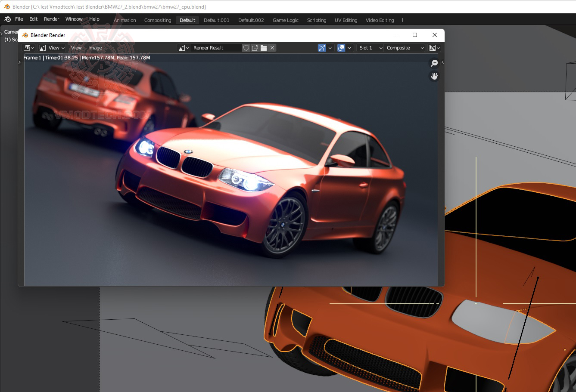Click the rendered BMW car image
576x392 pixels.
point(231,170)
